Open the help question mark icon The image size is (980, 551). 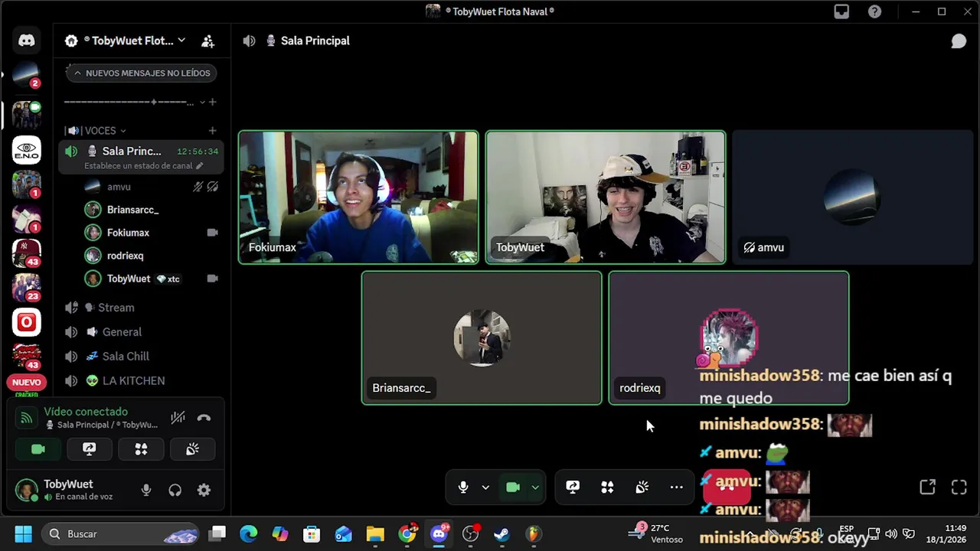[874, 11]
